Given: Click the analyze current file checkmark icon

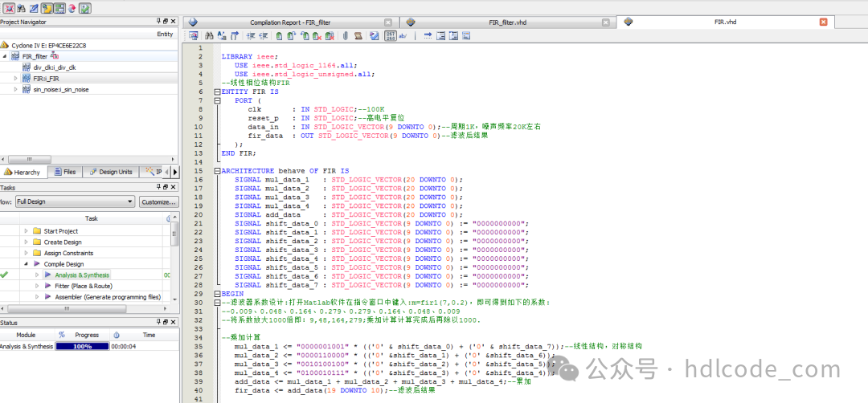Looking at the screenshot, I should pyautogui.click(x=374, y=36).
